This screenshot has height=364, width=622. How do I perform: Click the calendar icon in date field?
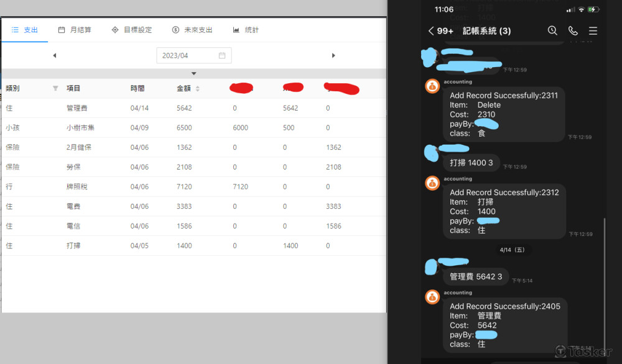222,55
